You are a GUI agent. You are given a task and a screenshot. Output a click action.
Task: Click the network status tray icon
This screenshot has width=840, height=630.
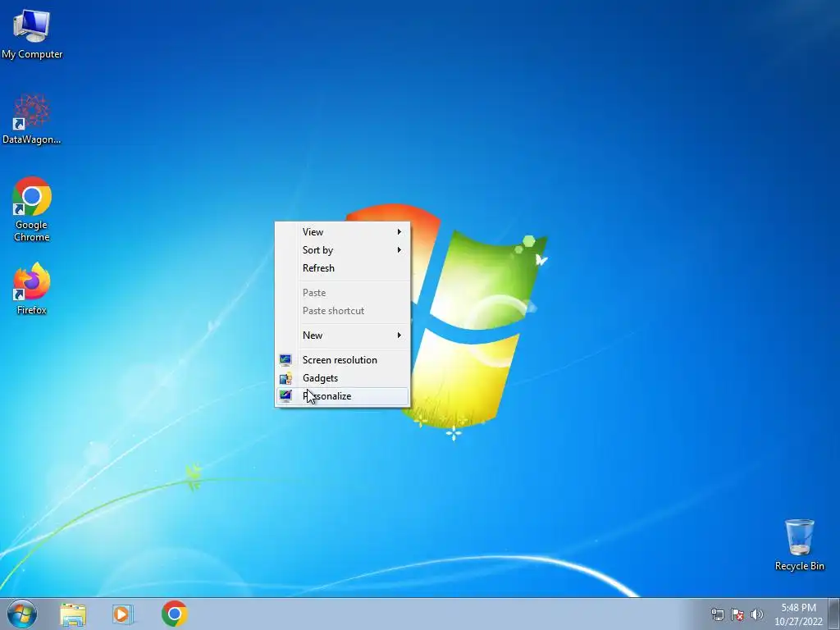[x=717, y=614]
